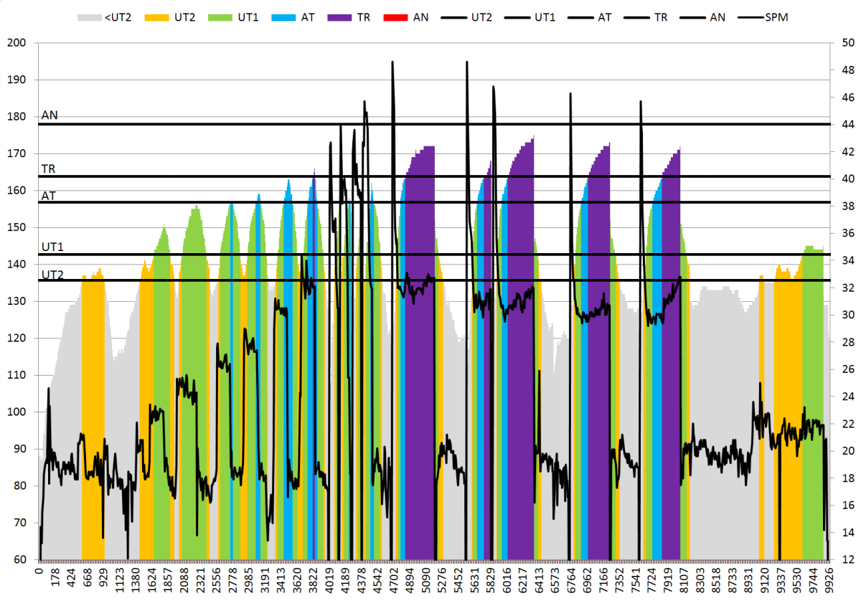The height and width of the screenshot is (616, 861).
Task: Select the AN threshold label inside the chart
Action: [50, 115]
